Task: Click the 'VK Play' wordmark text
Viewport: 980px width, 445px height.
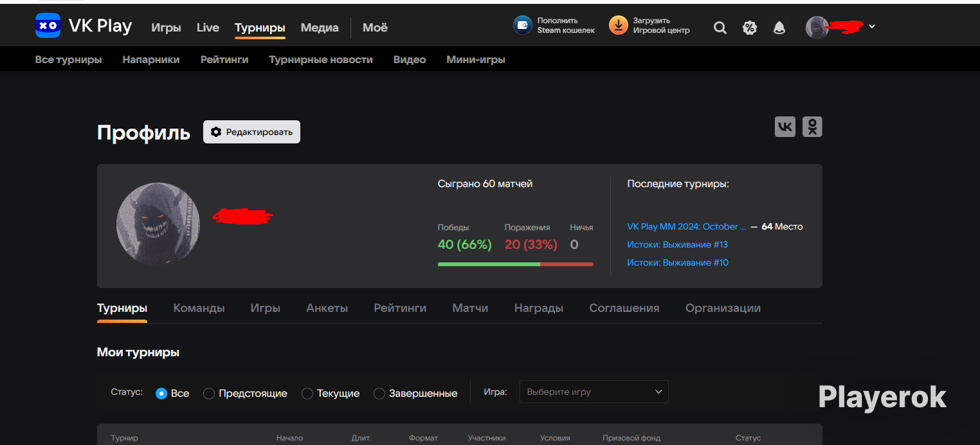Action: tap(100, 26)
